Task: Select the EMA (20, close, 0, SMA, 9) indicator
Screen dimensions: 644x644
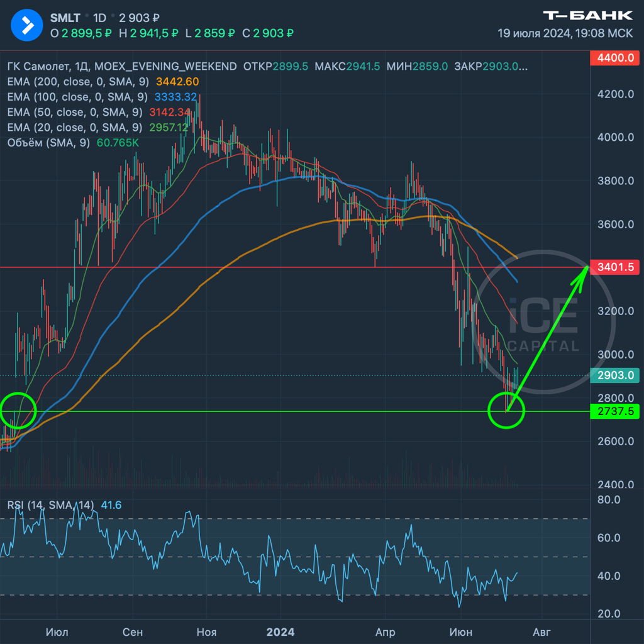Action: tap(75, 127)
